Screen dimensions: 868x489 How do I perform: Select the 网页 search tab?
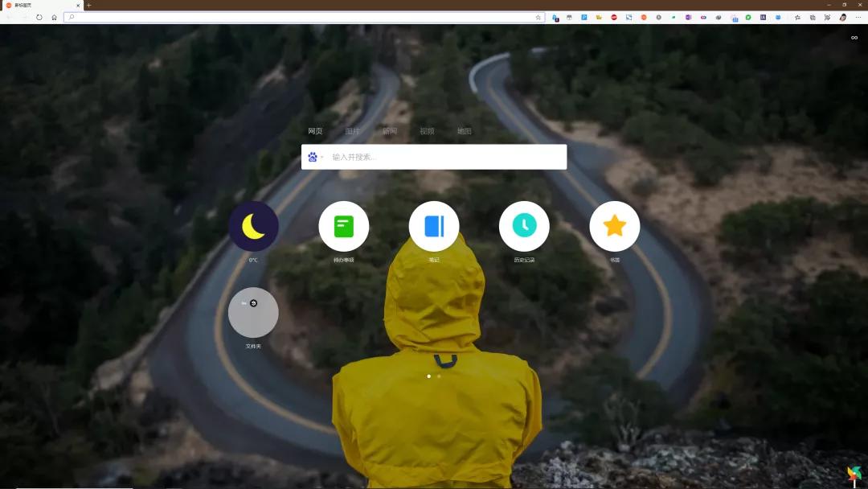tap(315, 131)
